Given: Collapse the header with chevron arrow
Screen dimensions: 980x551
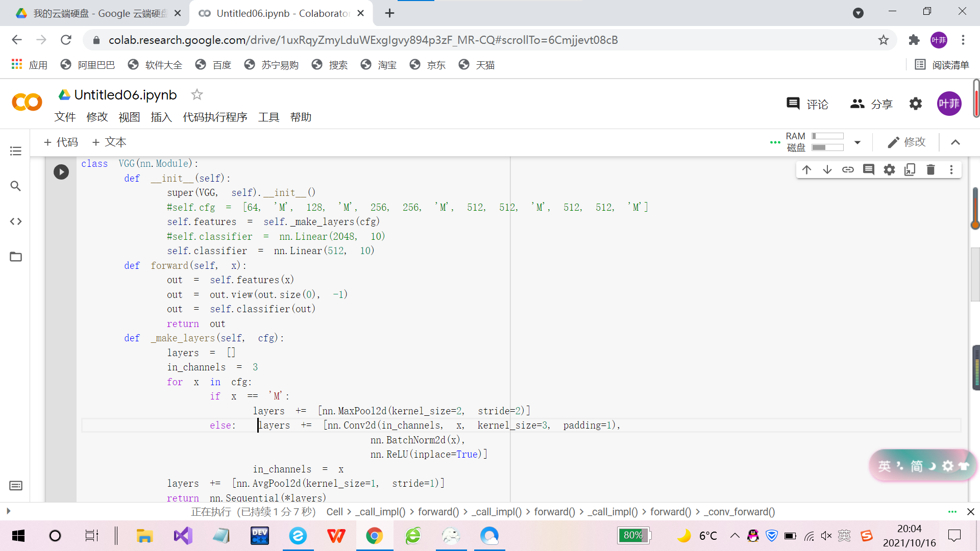Looking at the screenshot, I should coord(955,142).
